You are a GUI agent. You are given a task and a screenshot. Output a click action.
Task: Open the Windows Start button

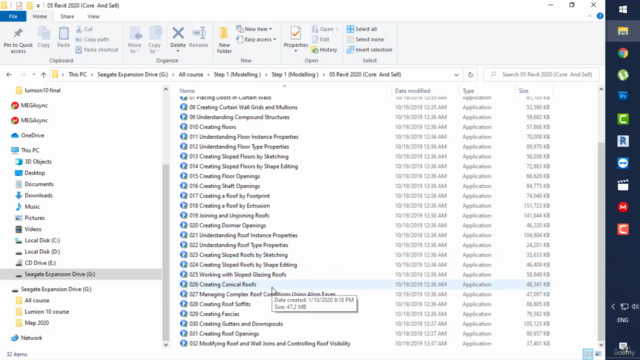tap(623, 9)
